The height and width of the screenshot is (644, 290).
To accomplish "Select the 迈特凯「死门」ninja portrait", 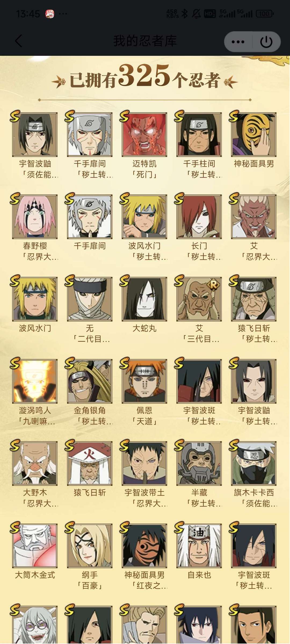I will click(x=144, y=134).
